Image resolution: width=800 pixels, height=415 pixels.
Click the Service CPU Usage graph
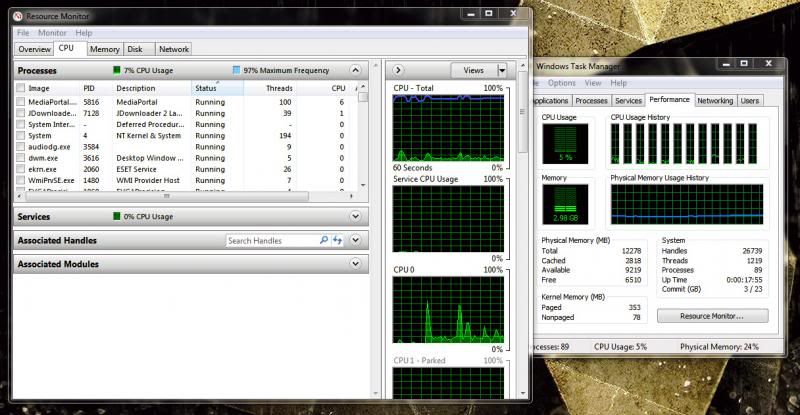click(x=448, y=218)
